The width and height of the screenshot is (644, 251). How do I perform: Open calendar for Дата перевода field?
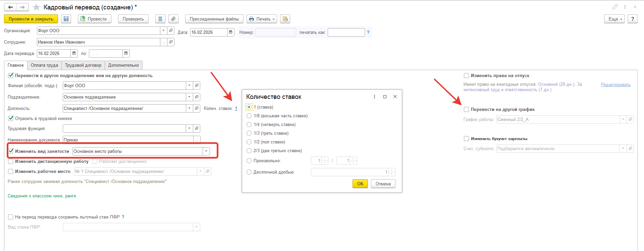click(x=74, y=53)
